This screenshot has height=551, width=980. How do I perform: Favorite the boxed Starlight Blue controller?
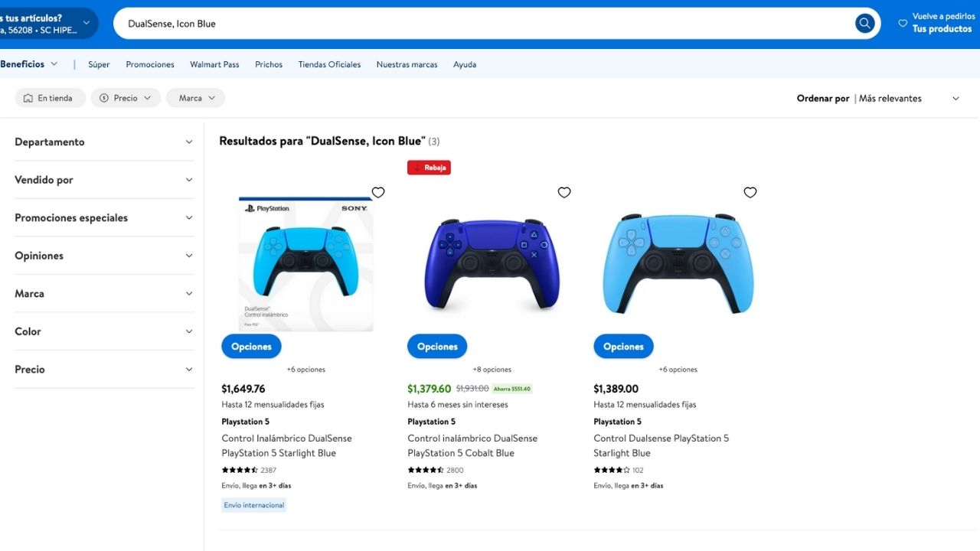point(378,192)
